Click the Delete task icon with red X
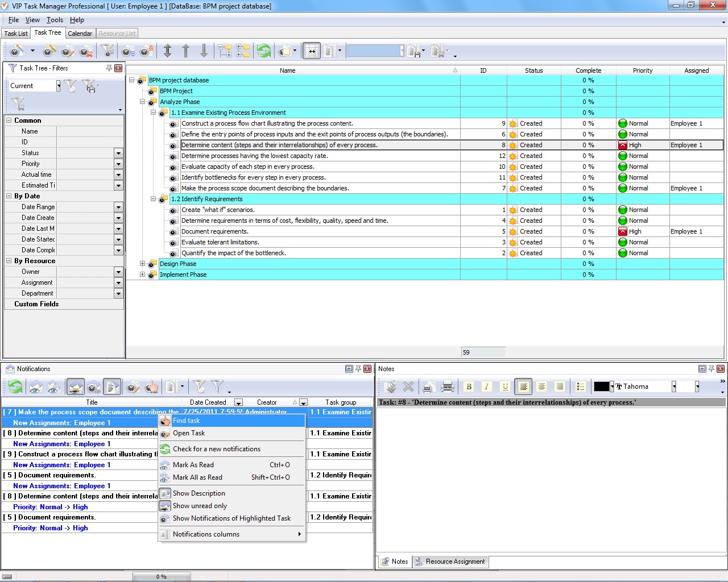 [x=86, y=51]
